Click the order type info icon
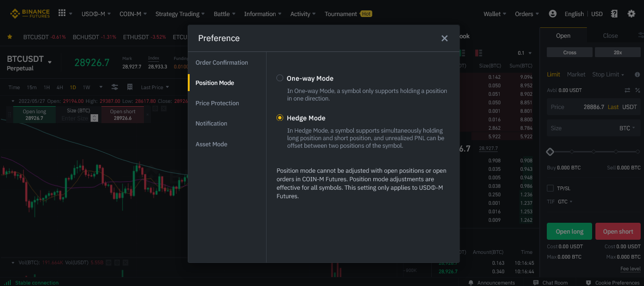 (x=637, y=75)
